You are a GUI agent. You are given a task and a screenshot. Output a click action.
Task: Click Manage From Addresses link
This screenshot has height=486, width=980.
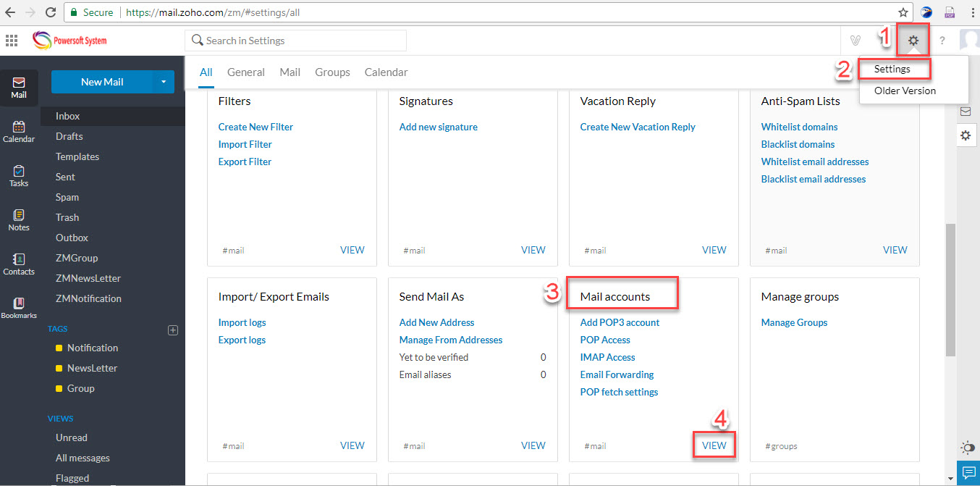451,340
